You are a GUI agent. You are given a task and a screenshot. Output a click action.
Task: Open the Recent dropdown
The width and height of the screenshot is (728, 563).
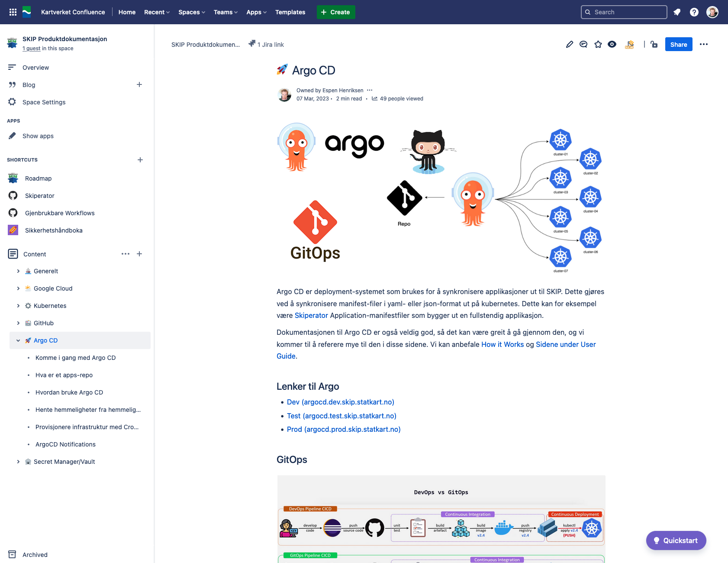point(157,12)
